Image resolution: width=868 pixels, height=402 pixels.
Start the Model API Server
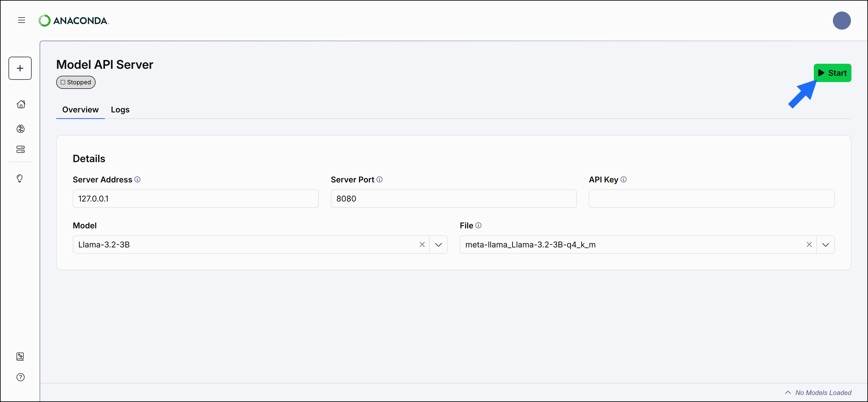tap(833, 73)
